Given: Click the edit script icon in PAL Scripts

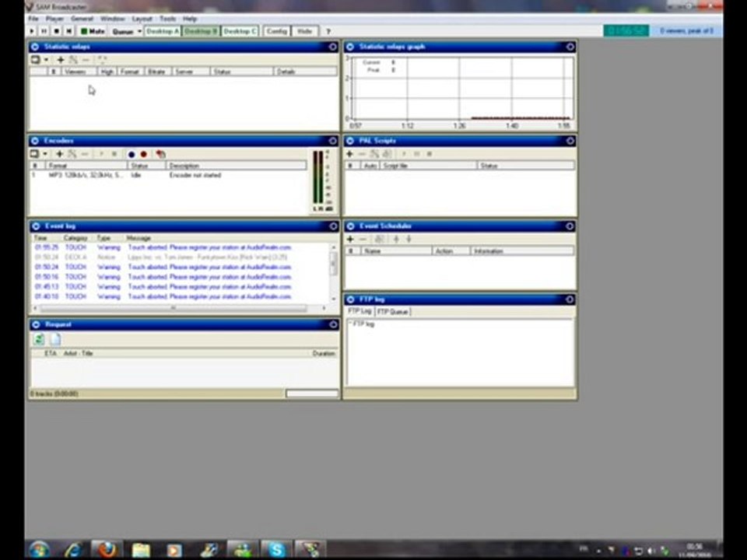Looking at the screenshot, I should point(374,154).
